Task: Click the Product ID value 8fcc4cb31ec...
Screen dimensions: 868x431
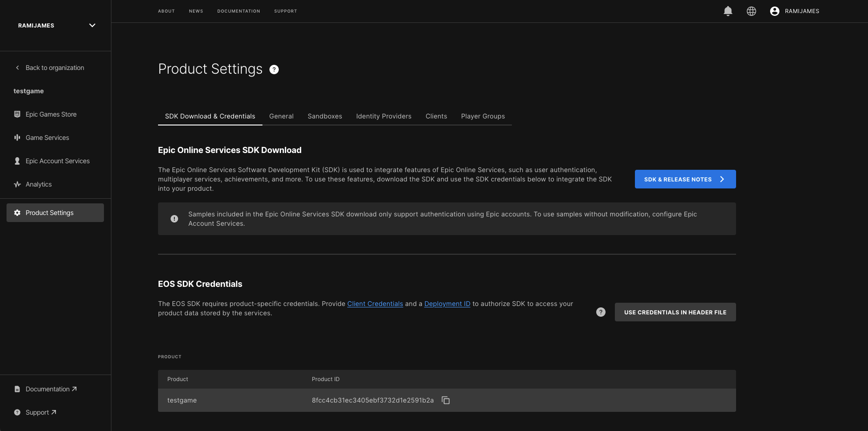Action: pos(373,400)
